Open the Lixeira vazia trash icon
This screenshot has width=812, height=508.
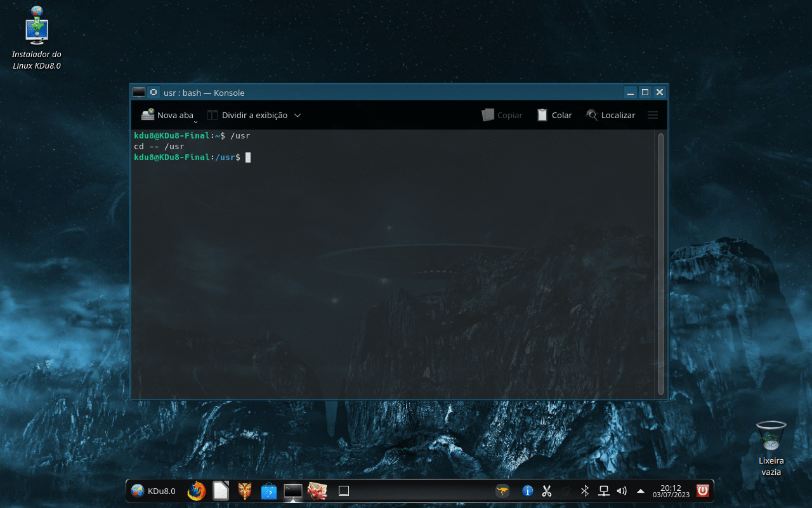click(771, 448)
